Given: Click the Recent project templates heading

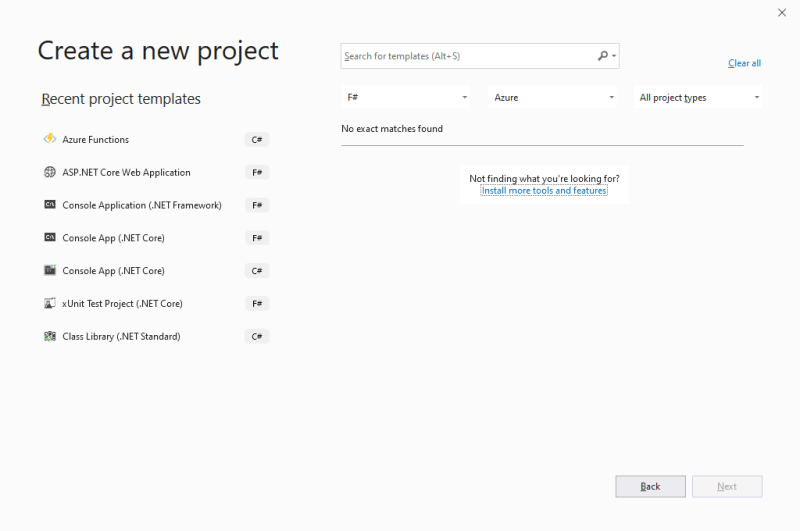Looking at the screenshot, I should click(121, 98).
